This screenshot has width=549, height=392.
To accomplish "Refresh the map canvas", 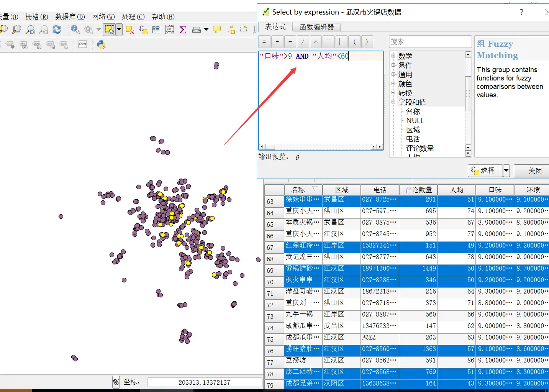I will point(57,30).
